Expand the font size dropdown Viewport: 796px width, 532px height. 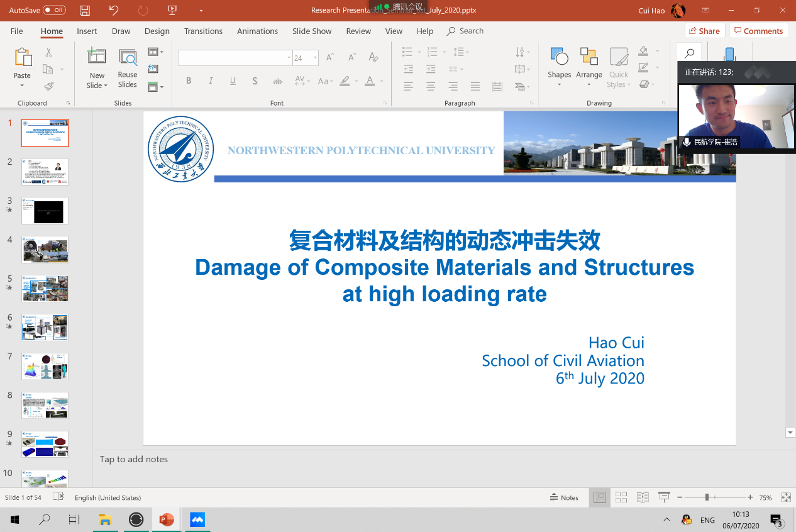point(313,58)
